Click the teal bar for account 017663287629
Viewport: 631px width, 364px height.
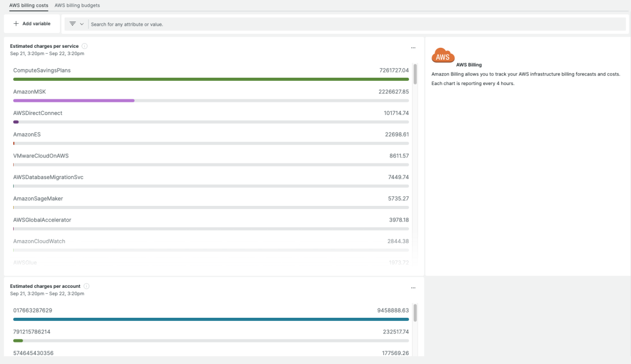pos(210,319)
